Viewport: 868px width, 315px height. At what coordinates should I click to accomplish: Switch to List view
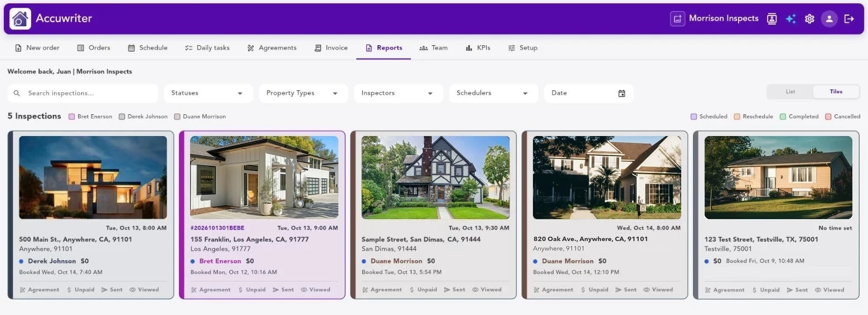coord(790,91)
